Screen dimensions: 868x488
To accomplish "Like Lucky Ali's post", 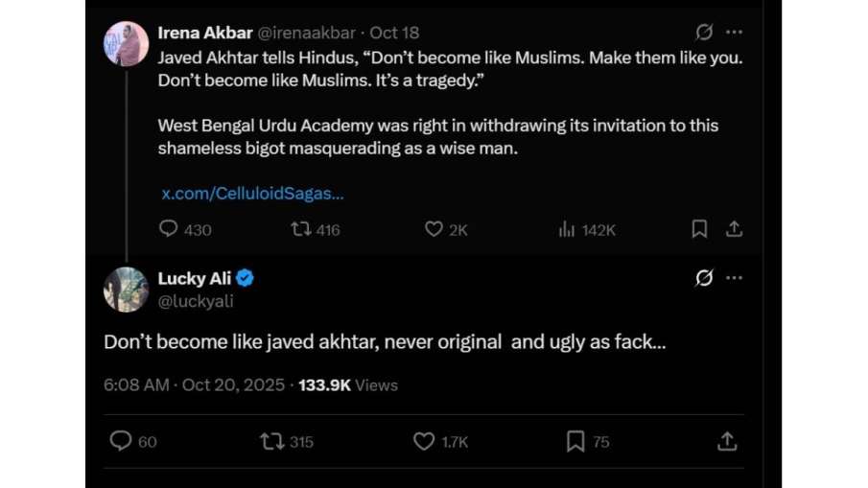I will pyautogui.click(x=424, y=441).
